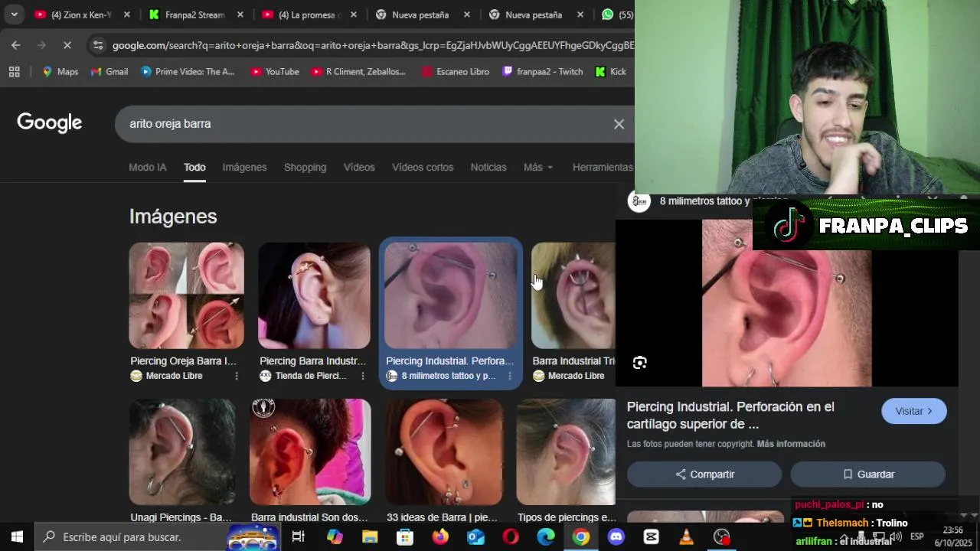Close the Zion x Ken-Y tab
980x551 pixels.
[x=127, y=15]
